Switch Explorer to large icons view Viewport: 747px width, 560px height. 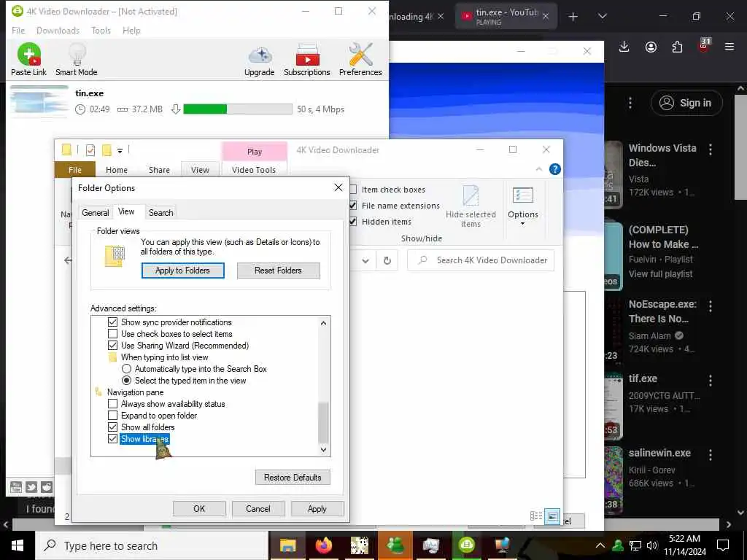point(552,516)
